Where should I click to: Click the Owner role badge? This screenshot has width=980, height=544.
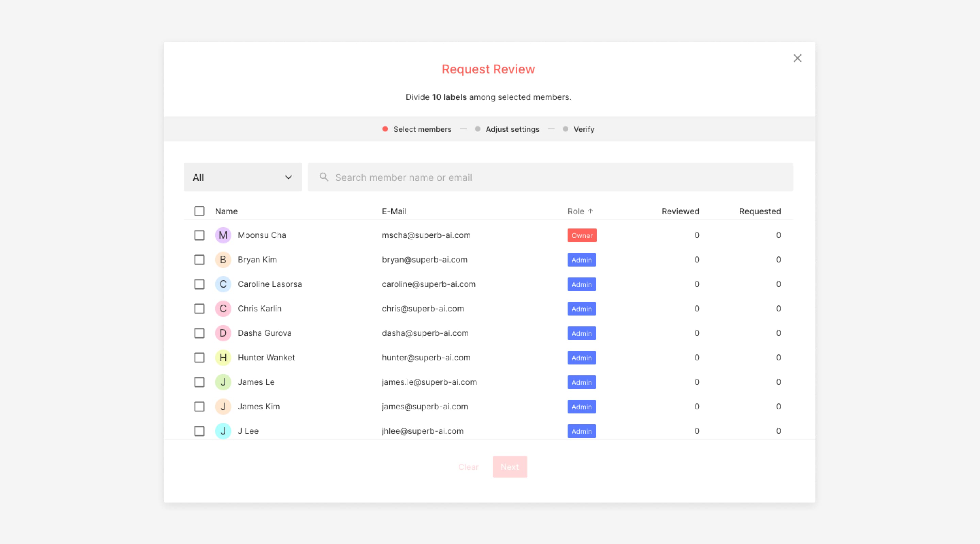coord(582,235)
